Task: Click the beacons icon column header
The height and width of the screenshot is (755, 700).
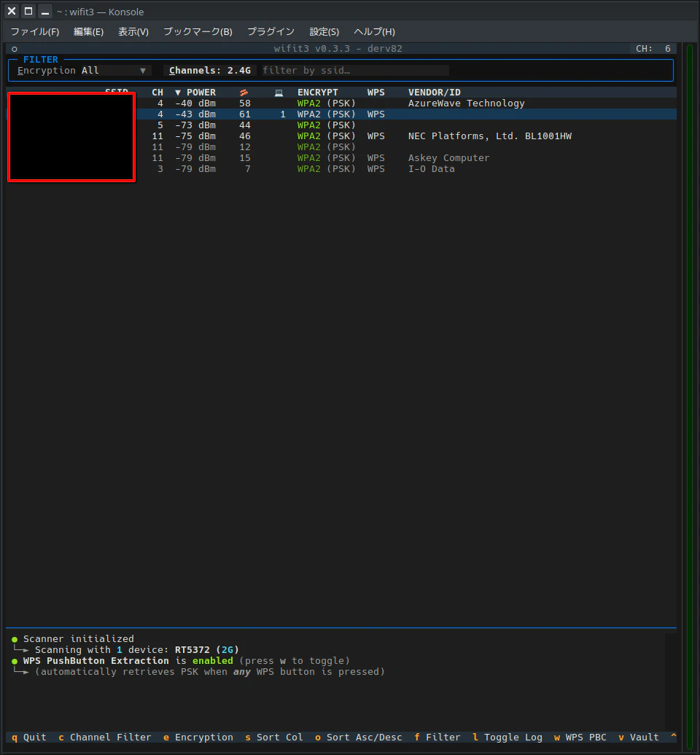Action: 244,93
